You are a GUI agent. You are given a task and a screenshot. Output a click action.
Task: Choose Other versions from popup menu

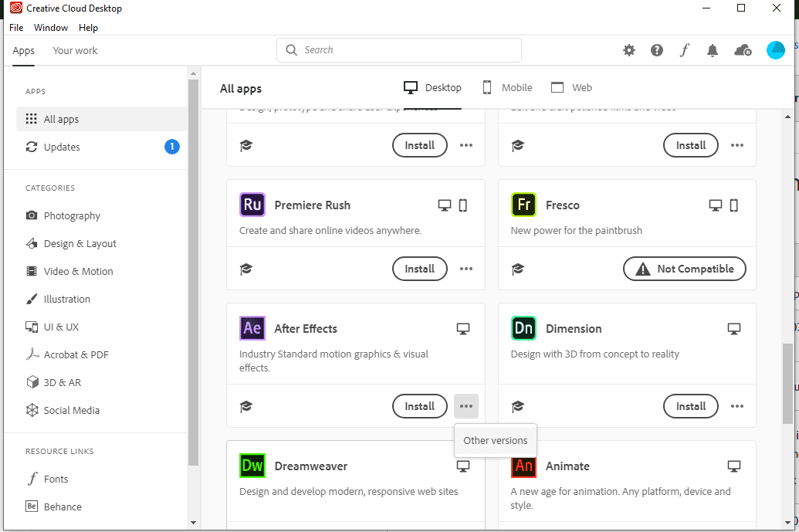click(x=496, y=440)
